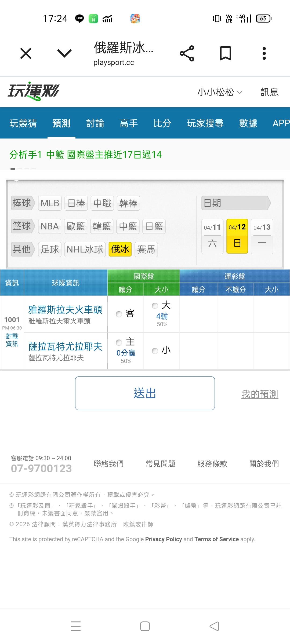Screen dimensions: 290x644
Task: Open 聯絡我們 footer link
Action: [x=108, y=464]
